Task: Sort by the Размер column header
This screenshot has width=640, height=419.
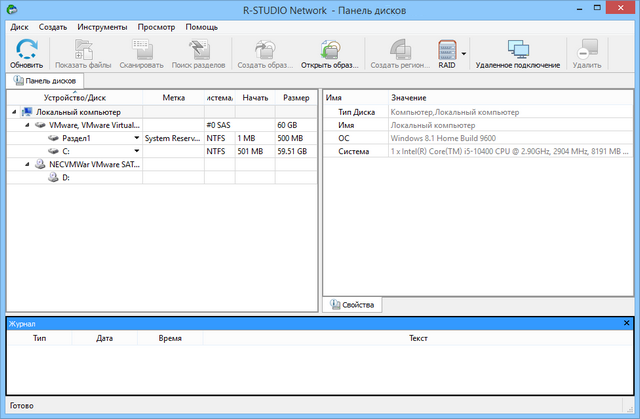Action: [x=295, y=97]
